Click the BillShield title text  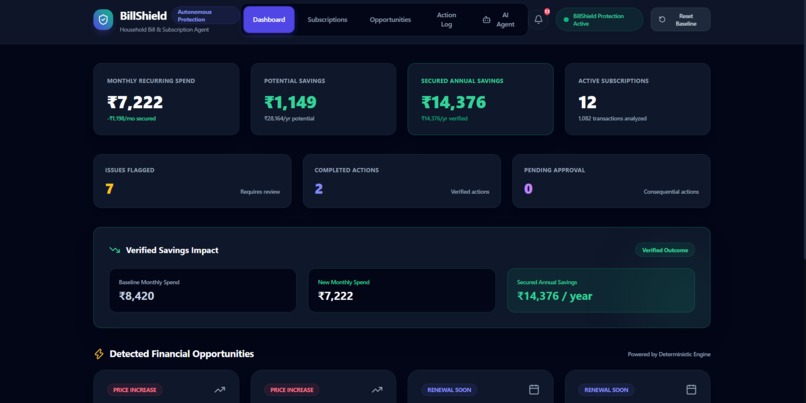[x=143, y=15]
